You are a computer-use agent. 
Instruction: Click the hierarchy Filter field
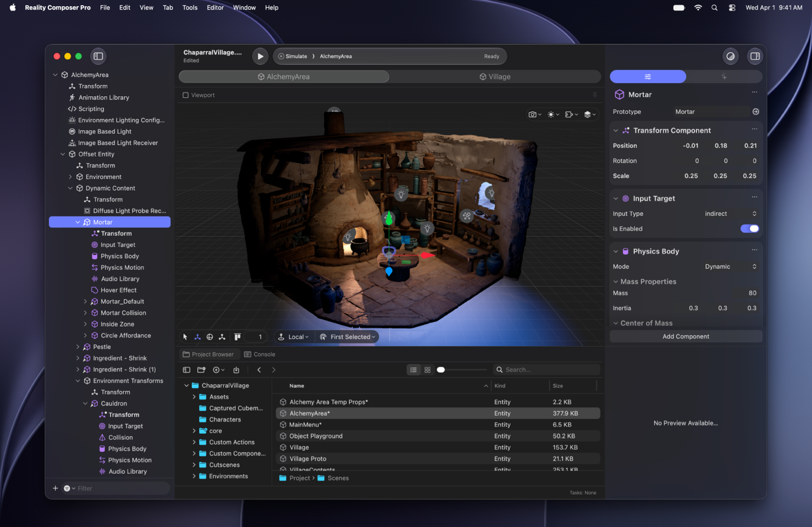click(x=122, y=488)
